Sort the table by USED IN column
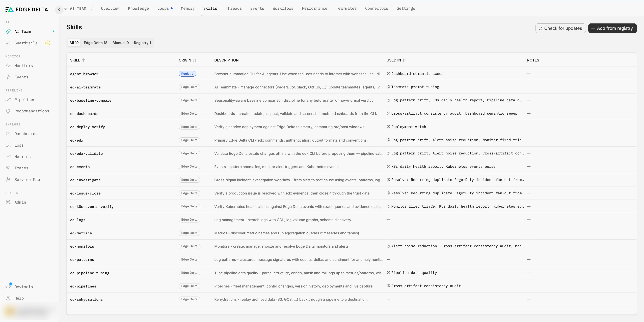This screenshot has width=644, height=322. click(x=404, y=60)
